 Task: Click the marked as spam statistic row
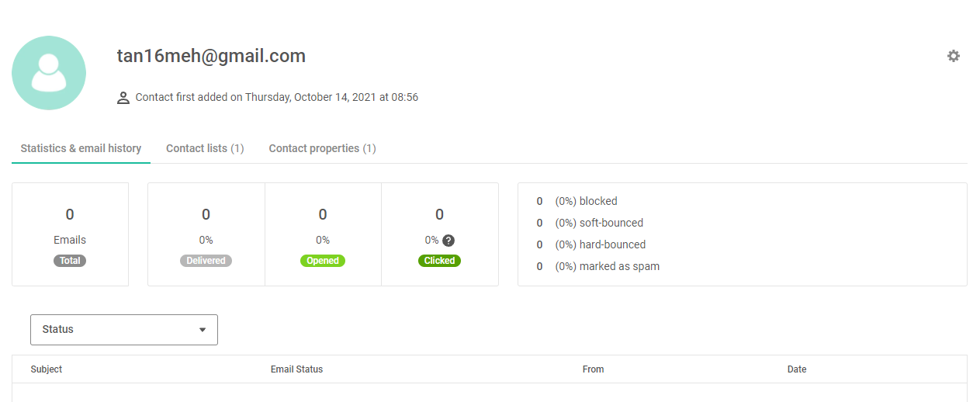pyautogui.click(x=598, y=266)
